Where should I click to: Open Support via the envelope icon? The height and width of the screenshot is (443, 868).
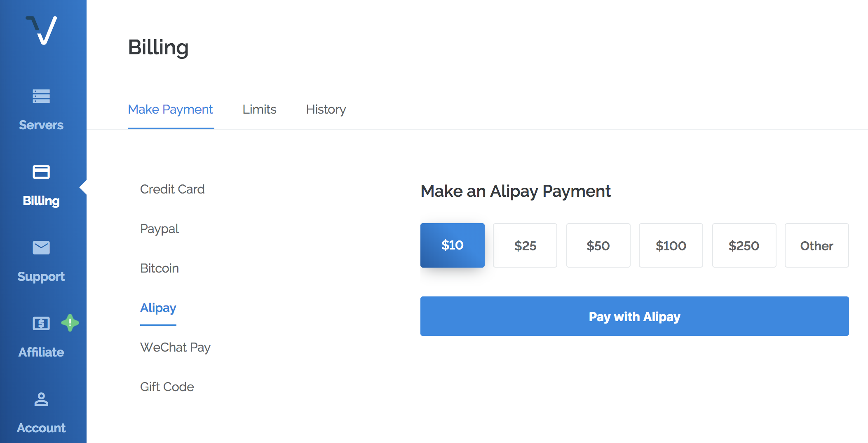coord(41,248)
